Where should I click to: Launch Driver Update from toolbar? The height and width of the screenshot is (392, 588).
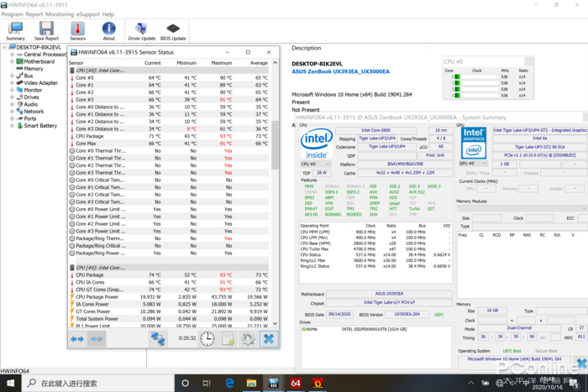(141, 29)
